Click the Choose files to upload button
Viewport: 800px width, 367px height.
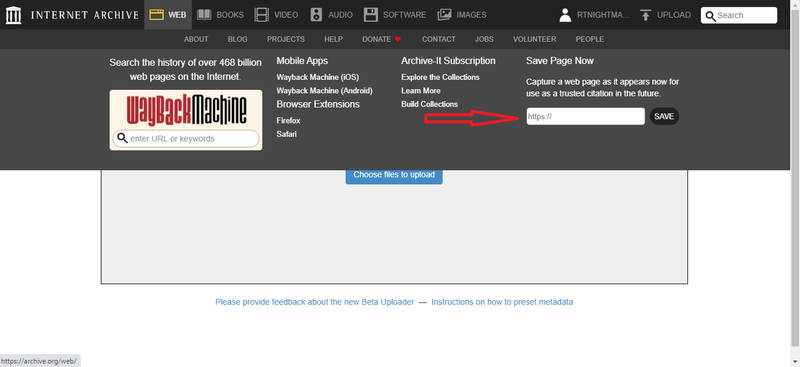394,175
